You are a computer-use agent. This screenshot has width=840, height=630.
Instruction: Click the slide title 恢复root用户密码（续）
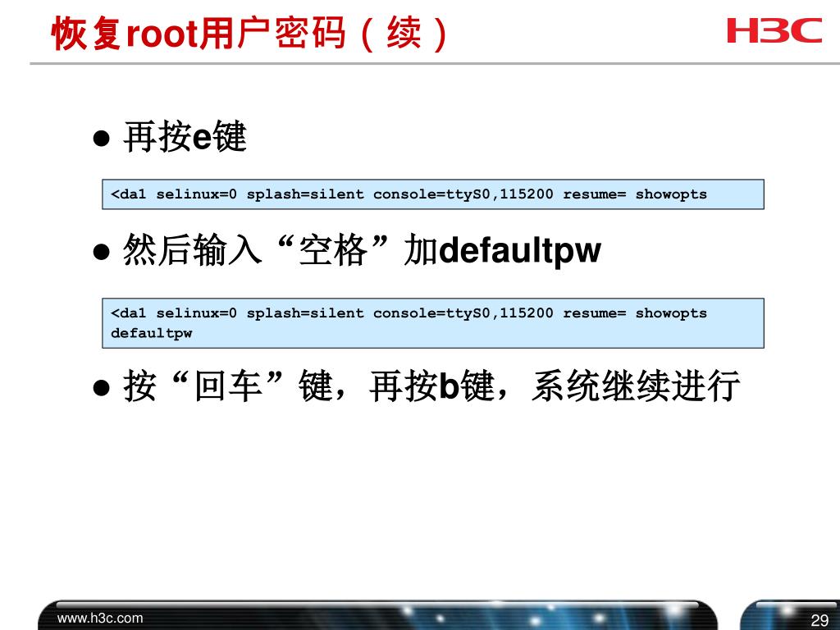[x=249, y=33]
